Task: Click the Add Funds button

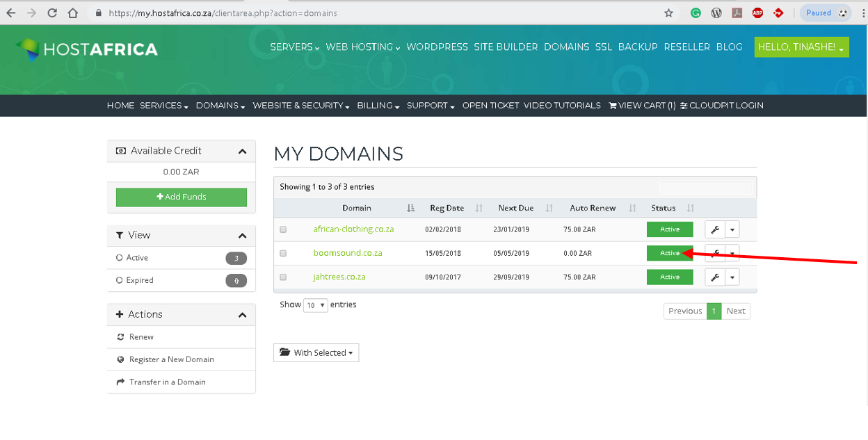Action: pos(182,197)
